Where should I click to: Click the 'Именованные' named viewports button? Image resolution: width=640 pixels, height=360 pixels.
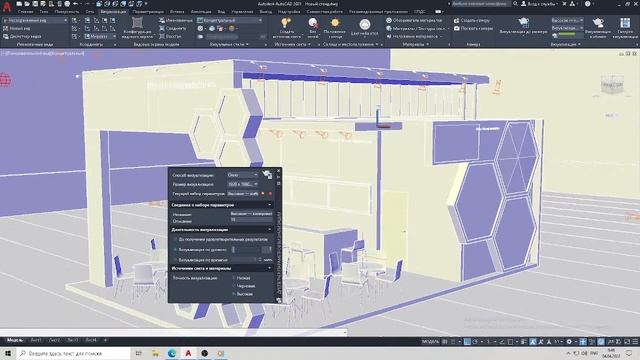pos(176,20)
